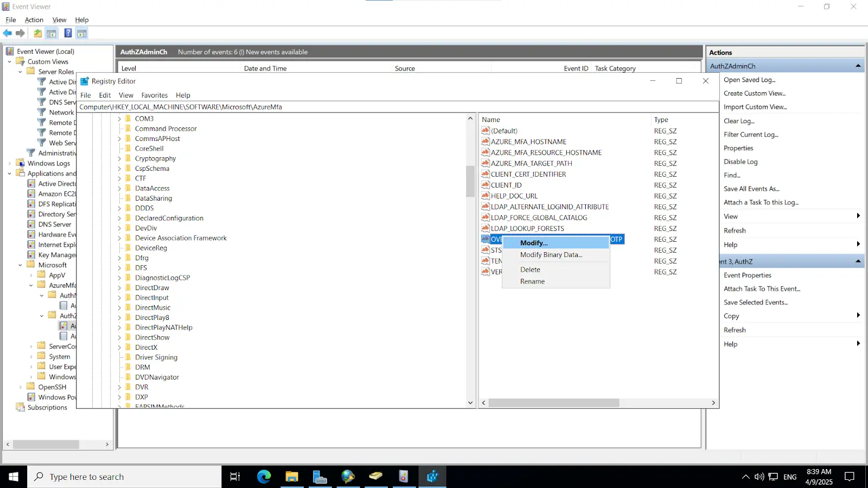Open File Explorer from the taskbar
868x488 pixels.
click(x=292, y=477)
